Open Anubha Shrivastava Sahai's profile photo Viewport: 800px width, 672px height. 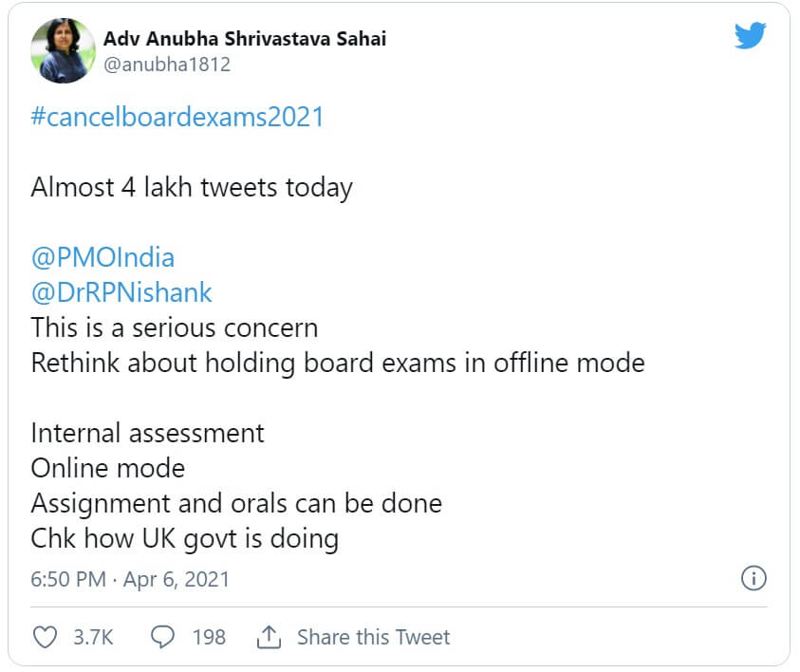click(x=63, y=51)
